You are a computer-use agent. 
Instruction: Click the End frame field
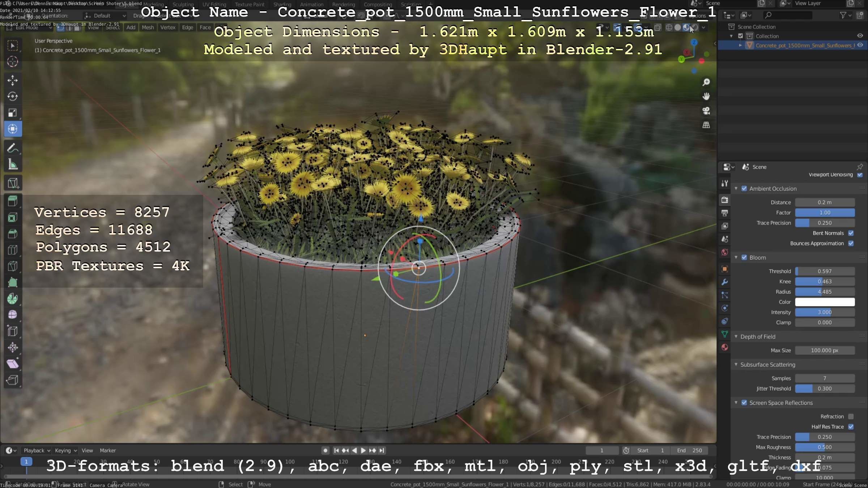coord(689,450)
